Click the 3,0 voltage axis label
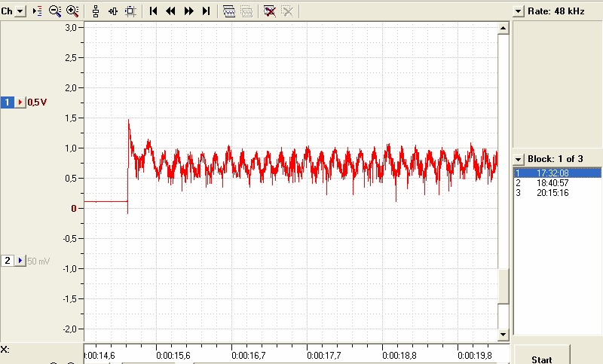 click(70, 27)
